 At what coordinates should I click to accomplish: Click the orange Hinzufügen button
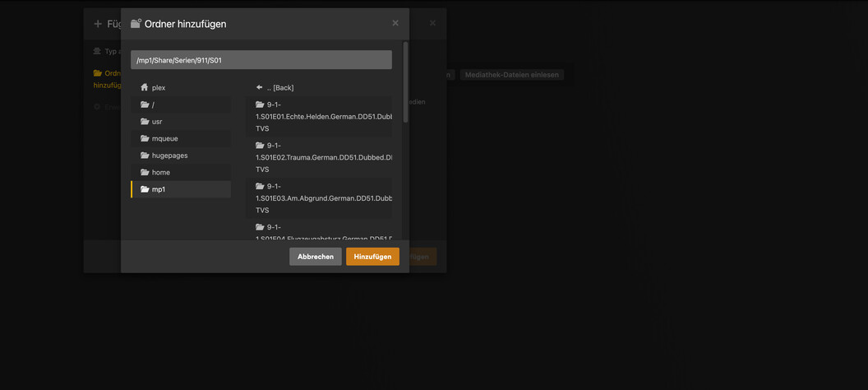372,257
